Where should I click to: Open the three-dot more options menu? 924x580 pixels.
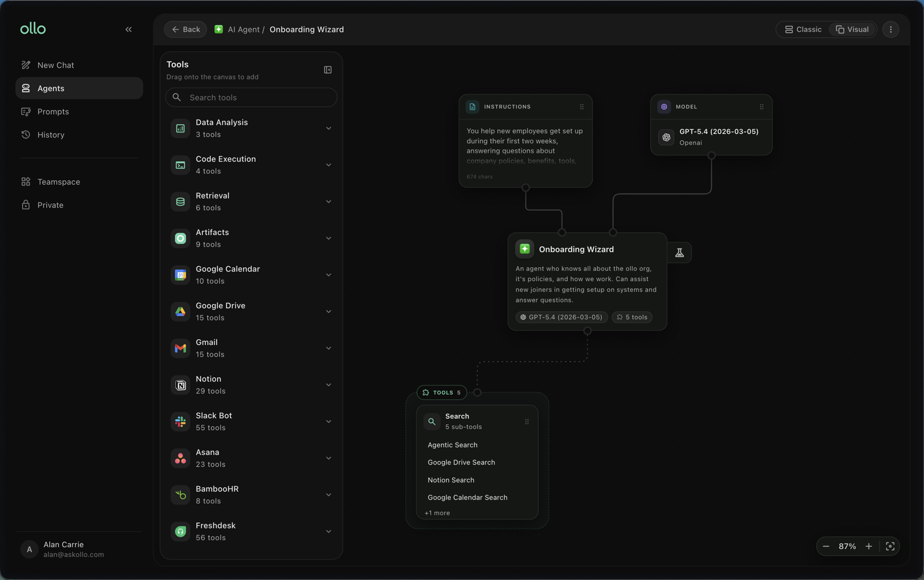[x=891, y=29]
